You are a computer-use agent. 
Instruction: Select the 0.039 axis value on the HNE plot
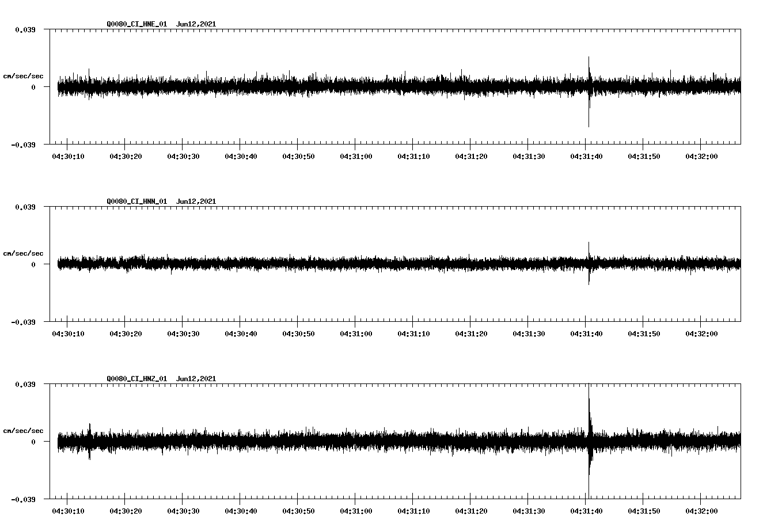[25, 29]
